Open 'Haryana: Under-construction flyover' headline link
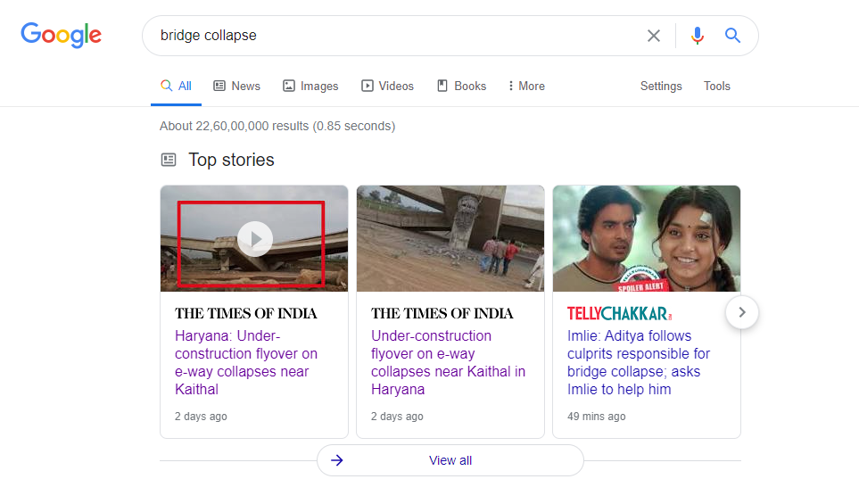Image resolution: width=859 pixels, height=504 pixels. click(x=246, y=362)
